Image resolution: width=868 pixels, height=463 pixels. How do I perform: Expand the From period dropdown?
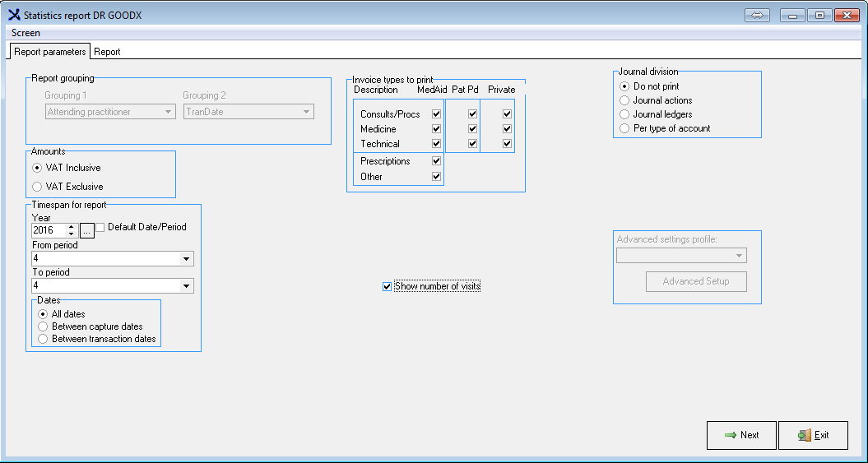(187, 259)
